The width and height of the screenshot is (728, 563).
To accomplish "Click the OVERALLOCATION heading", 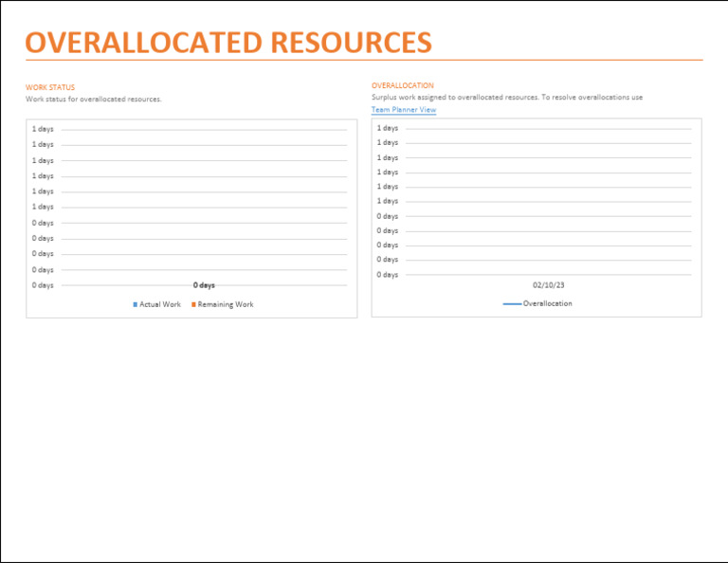I will click(x=403, y=85).
